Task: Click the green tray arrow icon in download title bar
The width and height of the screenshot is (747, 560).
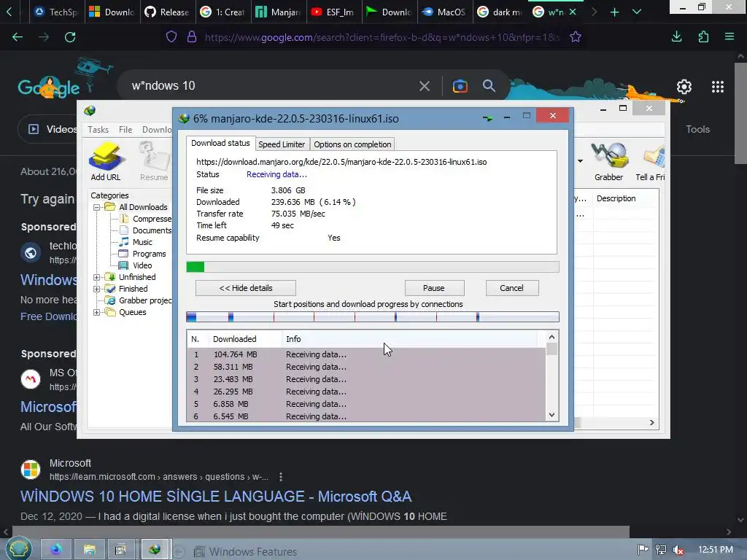Action: [x=487, y=118]
